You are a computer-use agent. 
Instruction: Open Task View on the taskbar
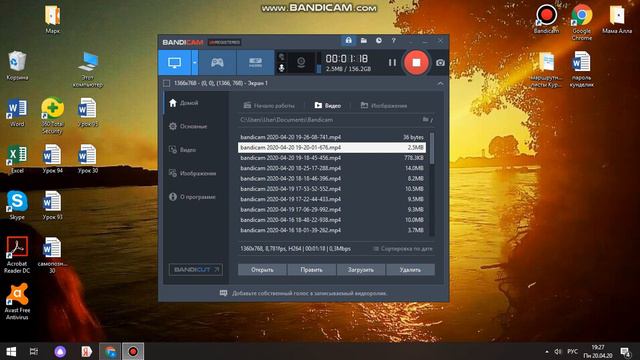tap(34, 351)
